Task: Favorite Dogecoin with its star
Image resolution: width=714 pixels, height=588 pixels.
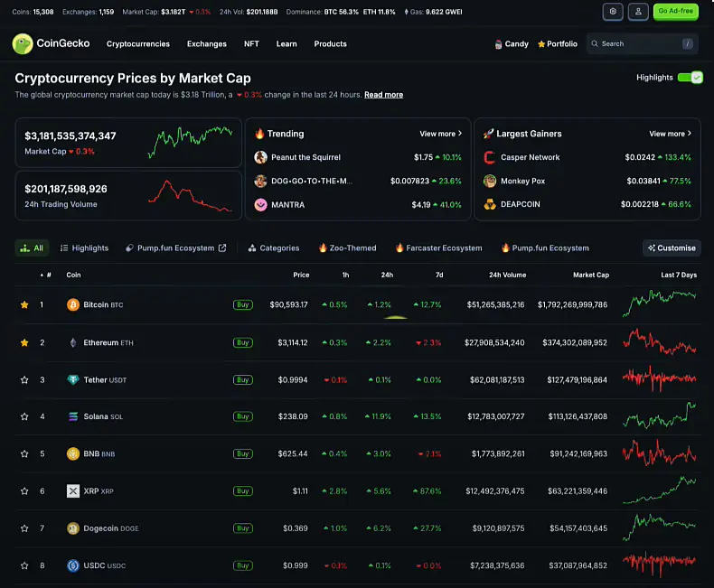Action: (24, 528)
